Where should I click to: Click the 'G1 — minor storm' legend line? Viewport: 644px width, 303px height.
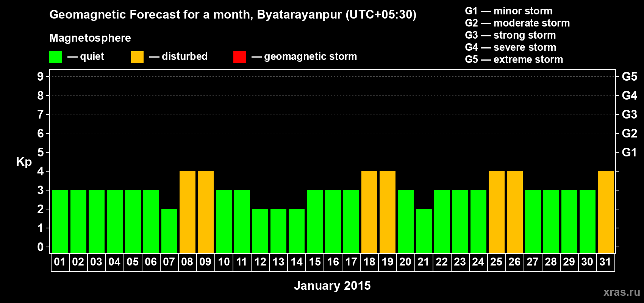(x=509, y=11)
